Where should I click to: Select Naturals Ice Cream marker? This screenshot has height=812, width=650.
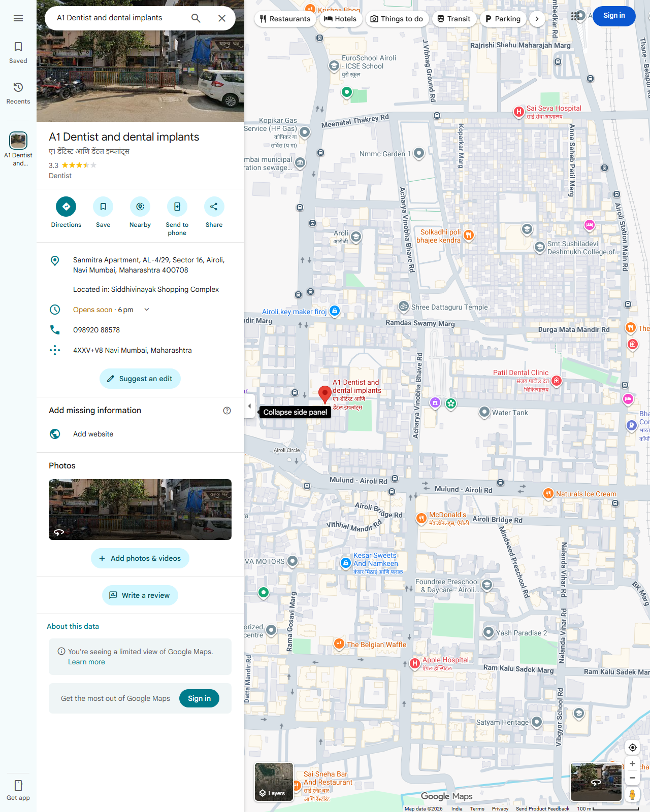pos(548,494)
